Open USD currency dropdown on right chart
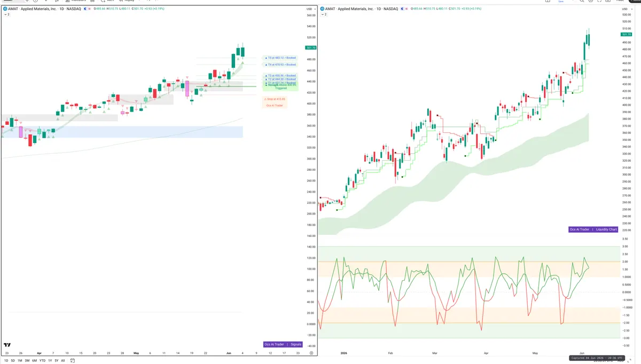The width and height of the screenshot is (641, 364). 627,9
